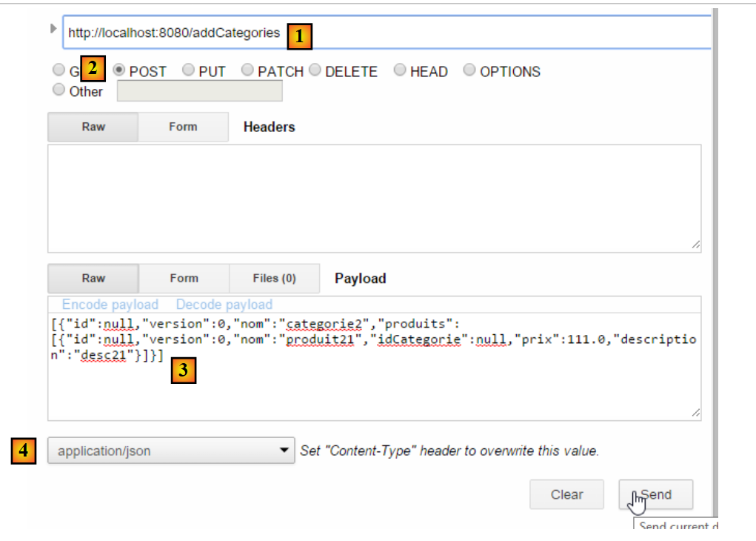The image size is (756, 541).
Task: Select the PUT method radio button
Action: [x=189, y=70]
